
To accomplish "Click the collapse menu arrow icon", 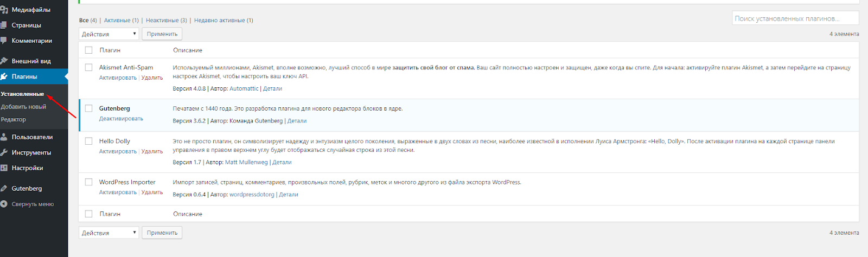I will 4,204.
